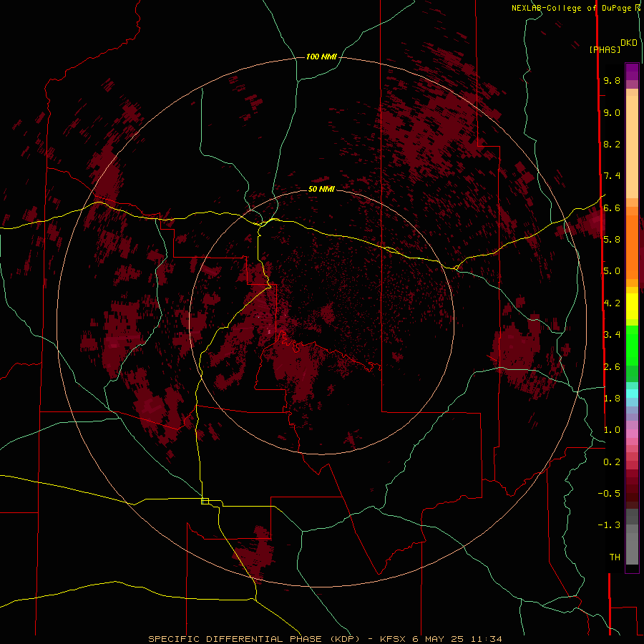Click the yellow segment of the color bar

[x=632, y=306]
